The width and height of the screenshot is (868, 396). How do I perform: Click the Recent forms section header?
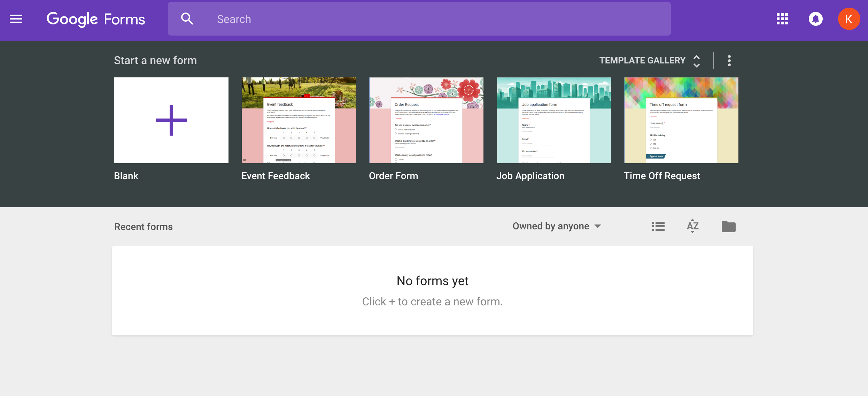143,226
